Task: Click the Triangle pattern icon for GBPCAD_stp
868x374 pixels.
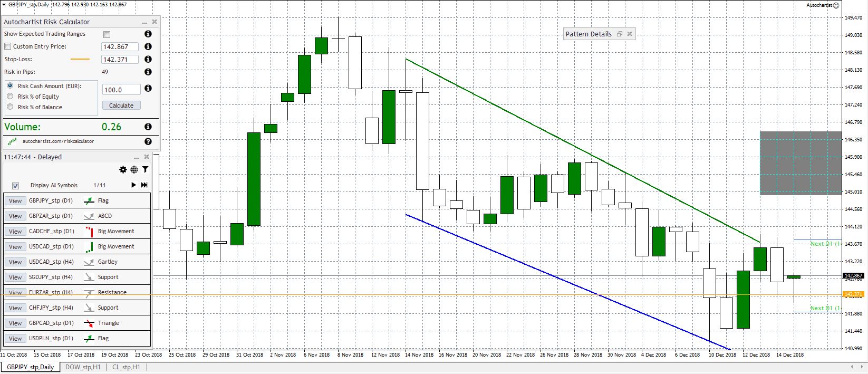Action: click(x=89, y=323)
